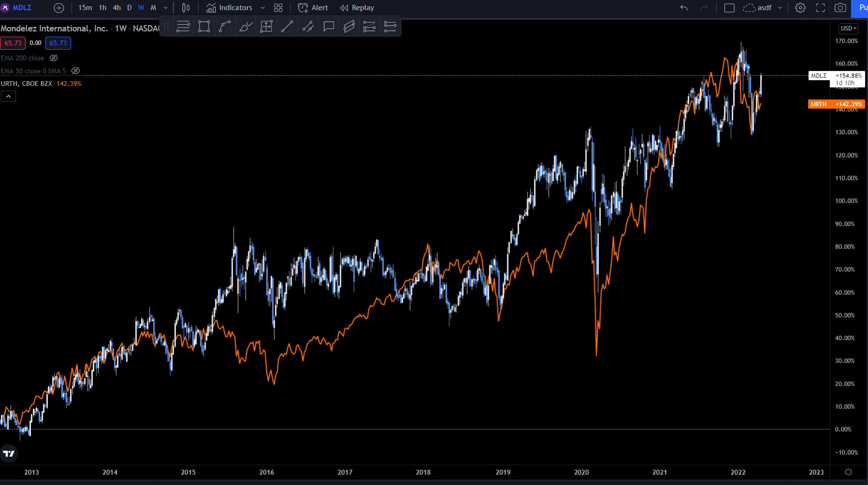Open the asdf saved layout
The width and height of the screenshot is (868, 485).
[x=757, y=8]
